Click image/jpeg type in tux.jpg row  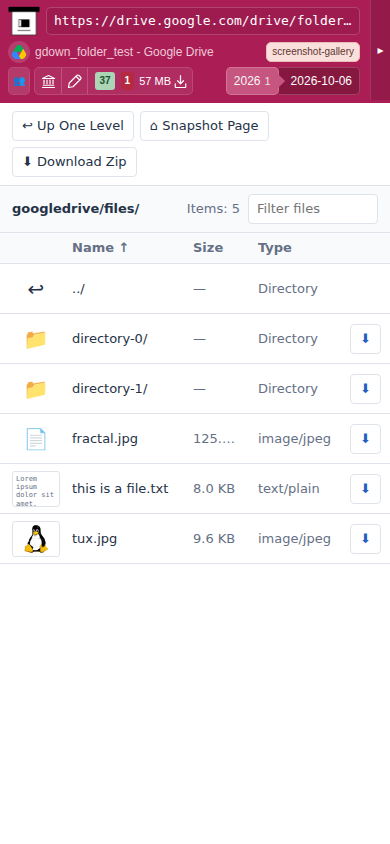[x=294, y=539]
